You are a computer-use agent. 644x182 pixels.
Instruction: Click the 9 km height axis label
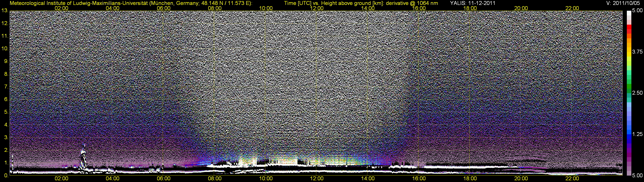coord(6,61)
